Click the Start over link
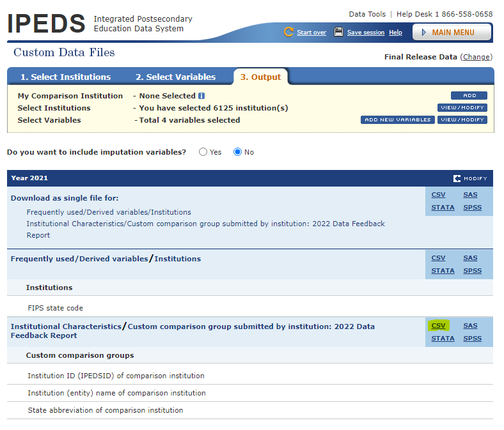Screen dimensions: 504x430 point(311,33)
